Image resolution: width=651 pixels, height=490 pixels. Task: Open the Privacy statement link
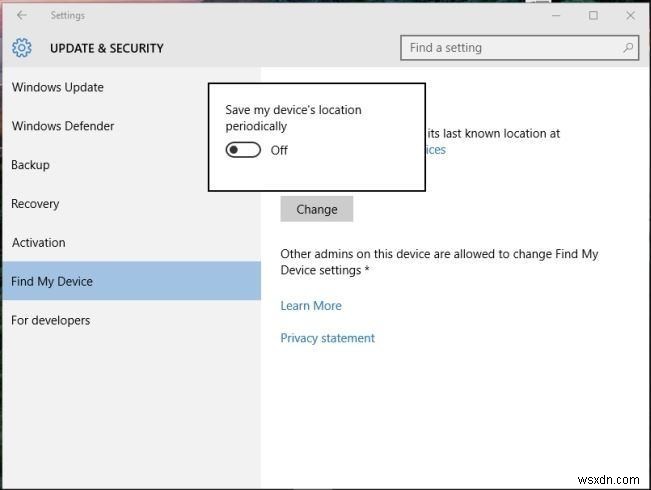tap(327, 338)
